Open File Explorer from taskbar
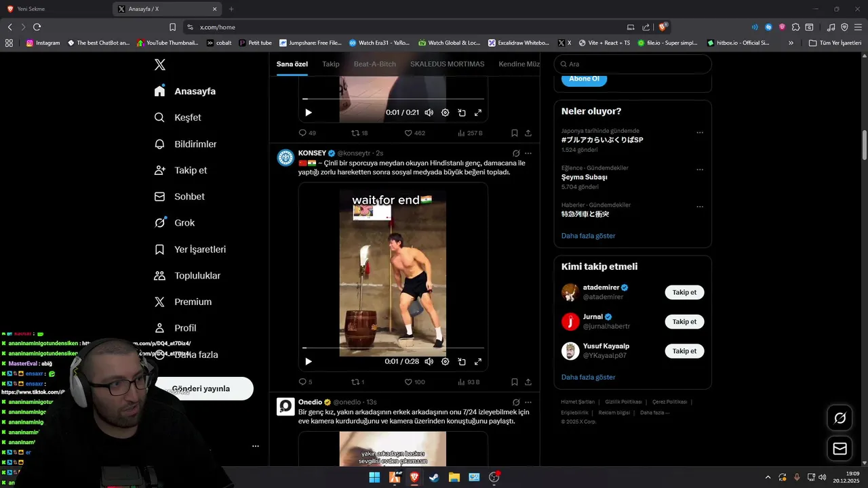This screenshot has width=868, height=488. pyautogui.click(x=454, y=477)
